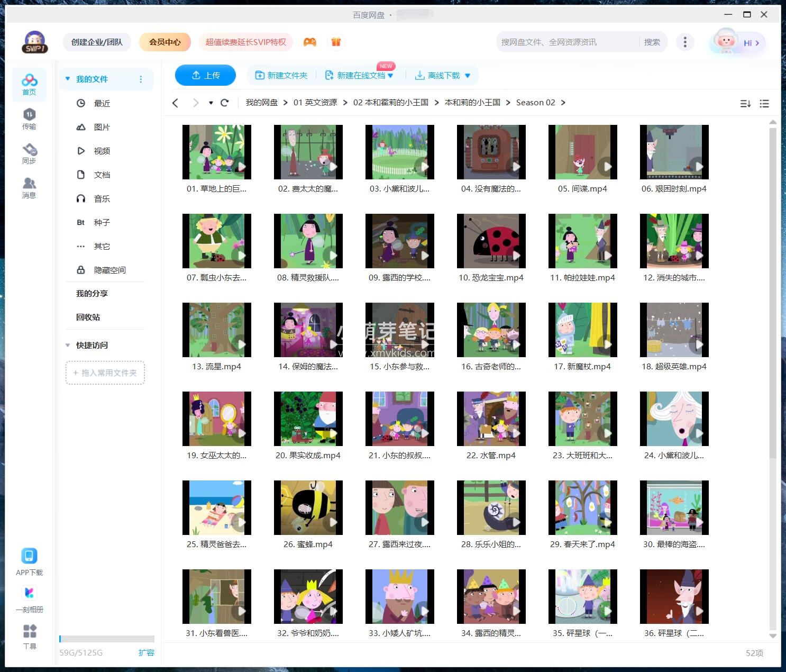The image size is (786, 672).
Task: Select the 视频 video category
Action: tap(101, 151)
